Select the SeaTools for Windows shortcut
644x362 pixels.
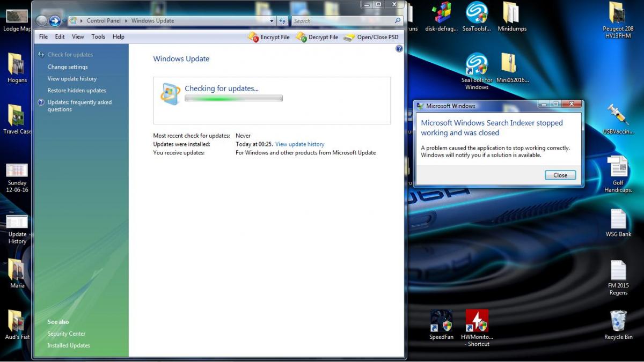tap(477, 71)
